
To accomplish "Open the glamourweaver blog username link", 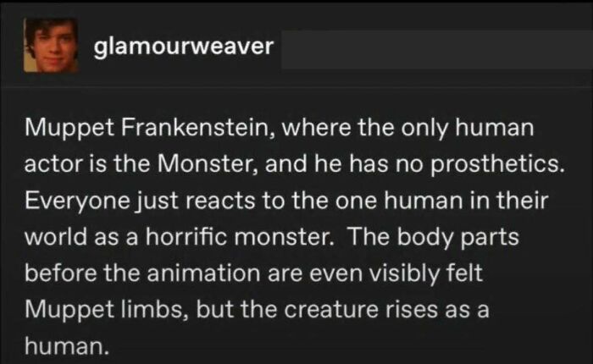I will pyautogui.click(x=182, y=46).
